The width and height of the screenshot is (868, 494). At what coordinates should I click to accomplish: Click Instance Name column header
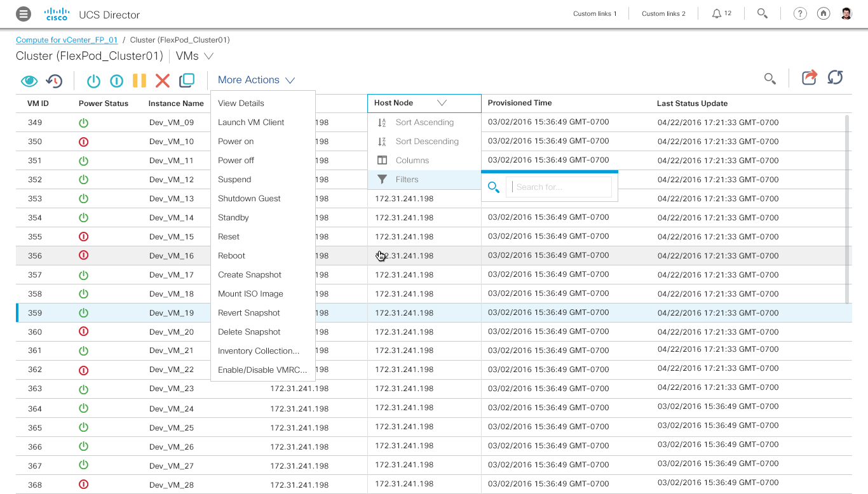point(176,103)
